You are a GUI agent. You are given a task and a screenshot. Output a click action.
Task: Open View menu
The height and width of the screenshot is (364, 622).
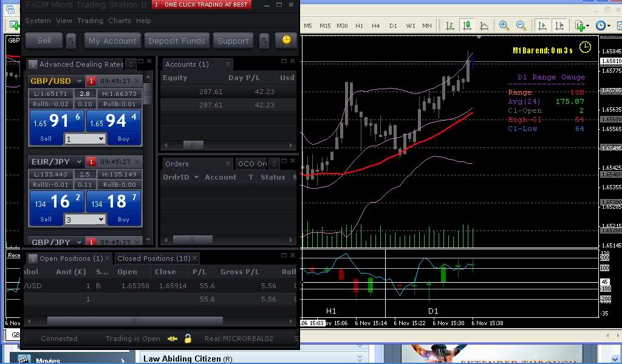(x=64, y=21)
